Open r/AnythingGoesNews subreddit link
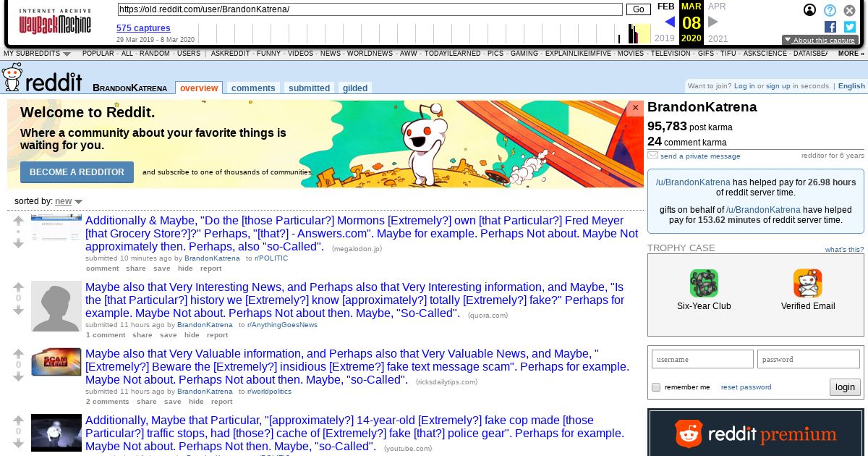 [x=282, y=325]
